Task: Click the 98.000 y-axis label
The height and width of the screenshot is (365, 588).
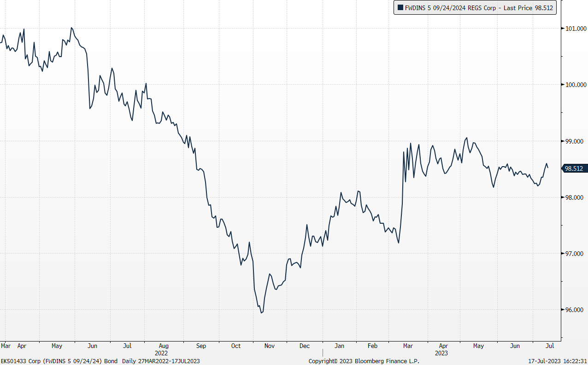Action: point(576,197)
